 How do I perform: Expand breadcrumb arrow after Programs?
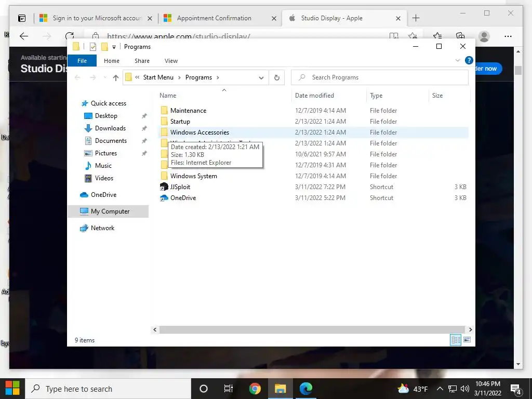[x=218, y=78]
